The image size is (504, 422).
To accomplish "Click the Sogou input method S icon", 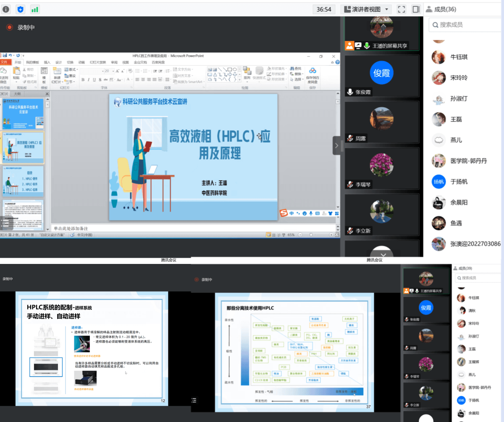I will (284, 213).
